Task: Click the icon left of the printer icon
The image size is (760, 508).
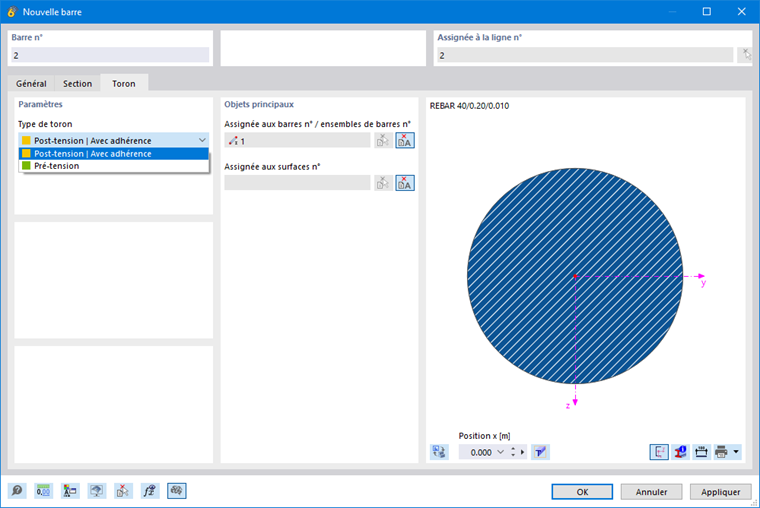Action: click(x=701, y=452)
